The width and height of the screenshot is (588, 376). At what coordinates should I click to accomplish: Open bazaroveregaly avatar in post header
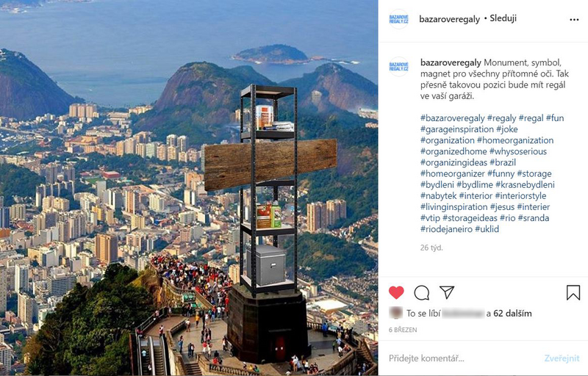point(398,19)
